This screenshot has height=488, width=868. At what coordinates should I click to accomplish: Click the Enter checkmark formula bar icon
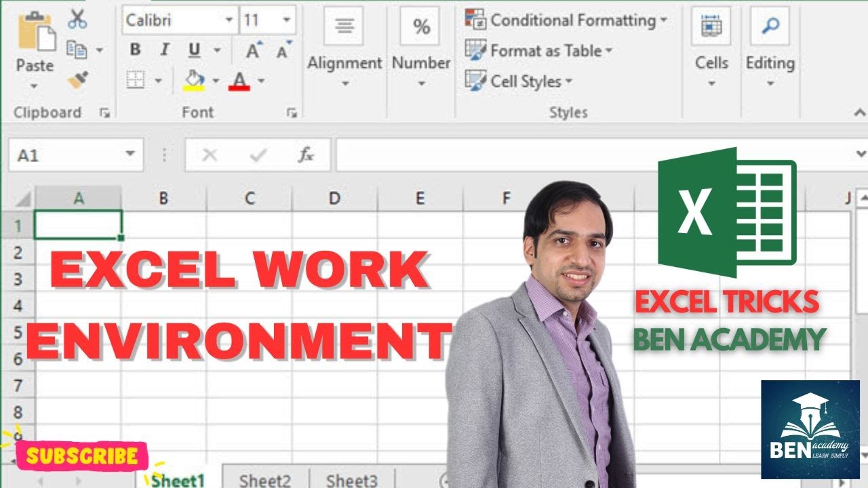(258, 155)
